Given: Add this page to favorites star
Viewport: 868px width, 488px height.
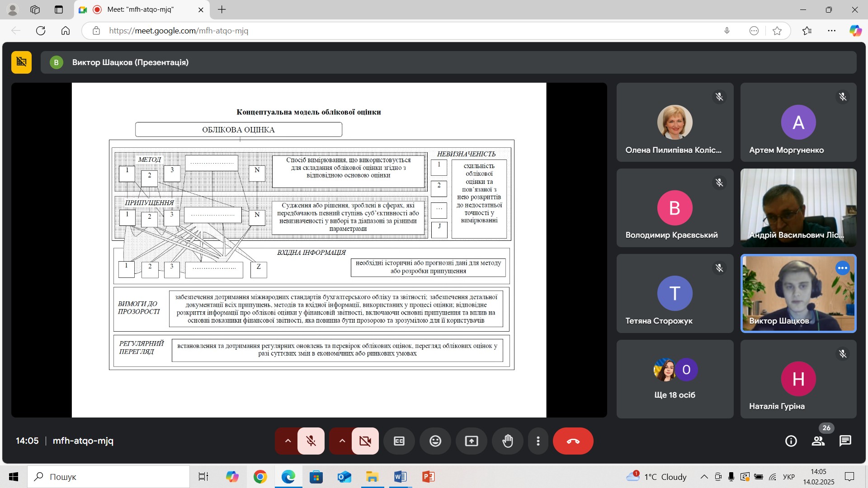Looking at the screenshot, I should [777, 31].
